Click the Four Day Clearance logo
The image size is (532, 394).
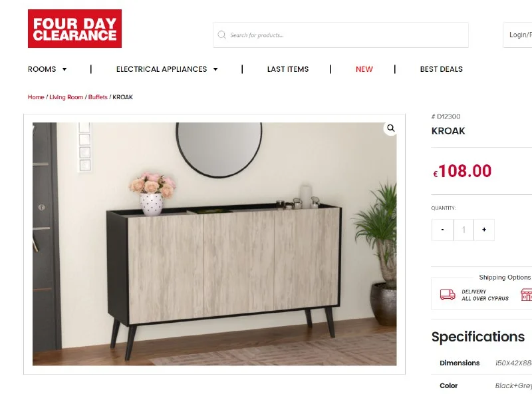[x=74, y=29]
